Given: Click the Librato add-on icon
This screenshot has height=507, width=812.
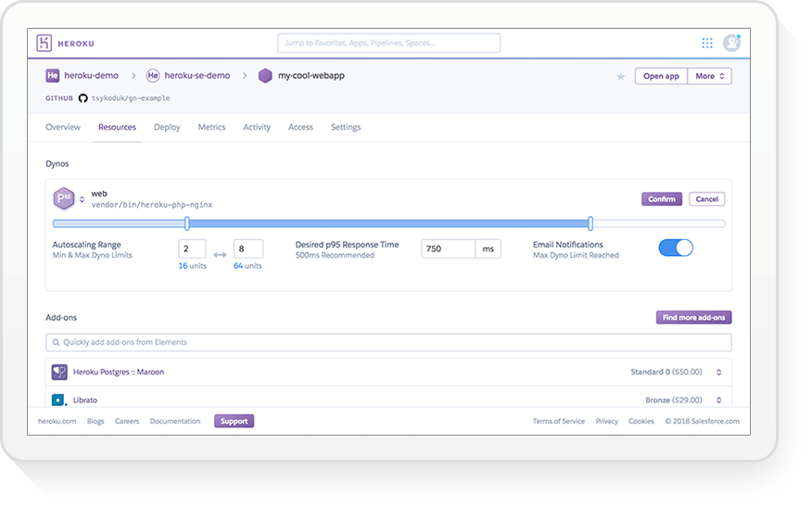Looking at the screenshot, I should pyautogui.click(x=58, y=399).
